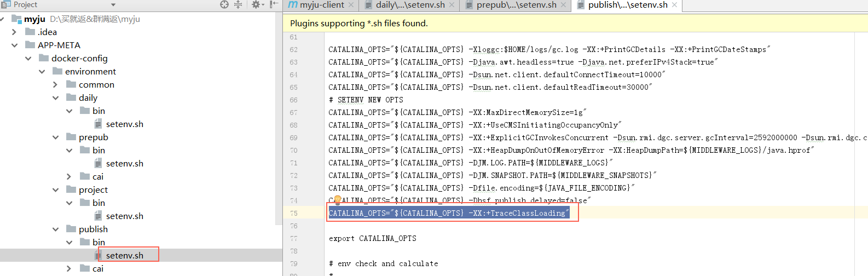Click the HeapDumpOnOutOfMemoryError line
The height and width of the screenshot is (276, 868).
pyautogui.click(x=571, y=150)
